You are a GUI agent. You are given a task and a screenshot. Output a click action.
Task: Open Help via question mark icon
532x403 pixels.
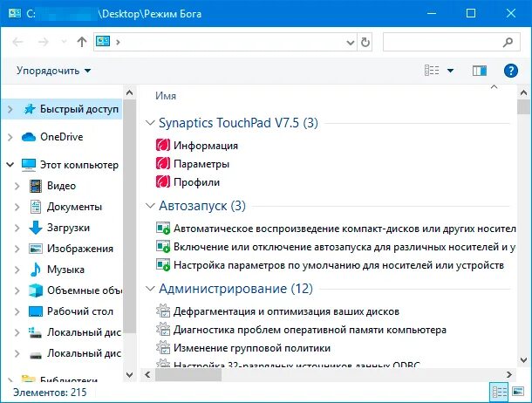tap(510, 71)
